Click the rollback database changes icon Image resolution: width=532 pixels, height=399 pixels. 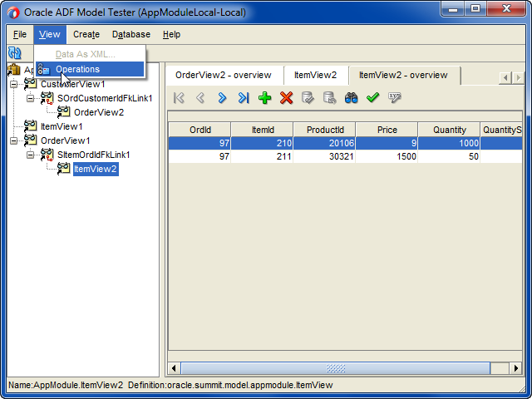point(329,98)
